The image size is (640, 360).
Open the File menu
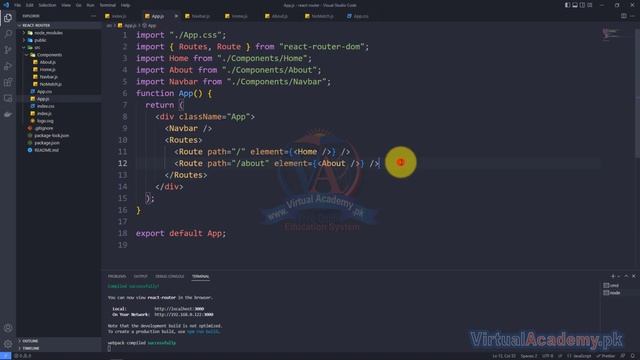pyautogui.click(x=18, y=5)
